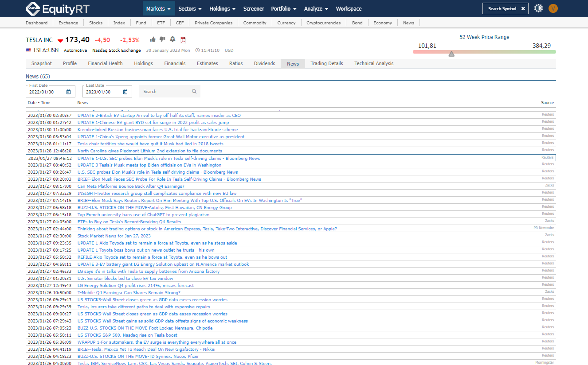Open the LG Tesla Arizona batteries headline
The height and width of the screenshot is (365, 588).
149,272
